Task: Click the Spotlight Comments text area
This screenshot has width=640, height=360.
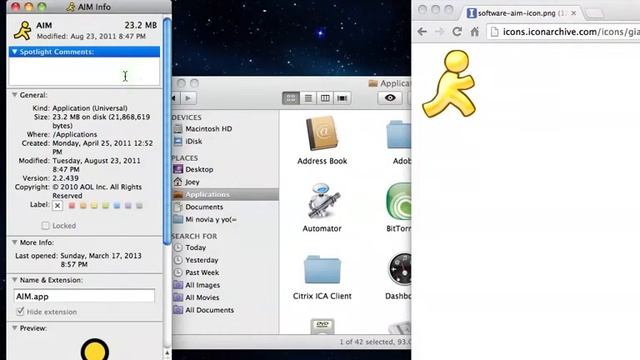Action: (x=84, y=71)
